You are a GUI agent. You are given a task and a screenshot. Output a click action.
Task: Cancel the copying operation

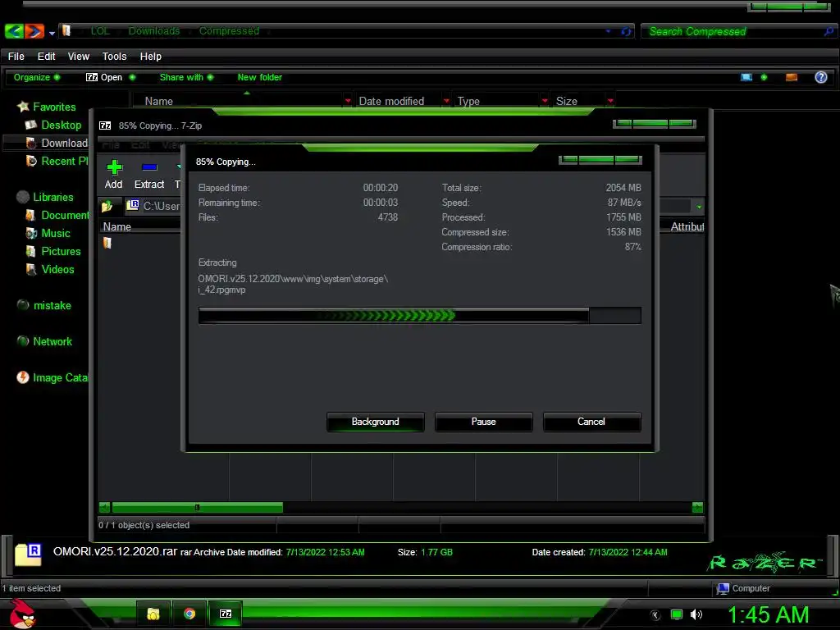tap(591, 422)
